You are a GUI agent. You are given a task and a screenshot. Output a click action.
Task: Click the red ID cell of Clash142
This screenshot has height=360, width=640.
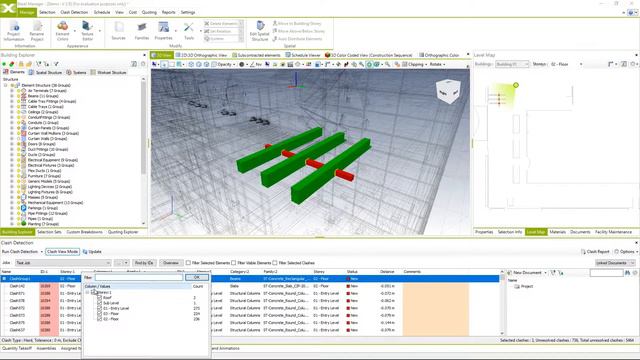[x=49, y=286]
